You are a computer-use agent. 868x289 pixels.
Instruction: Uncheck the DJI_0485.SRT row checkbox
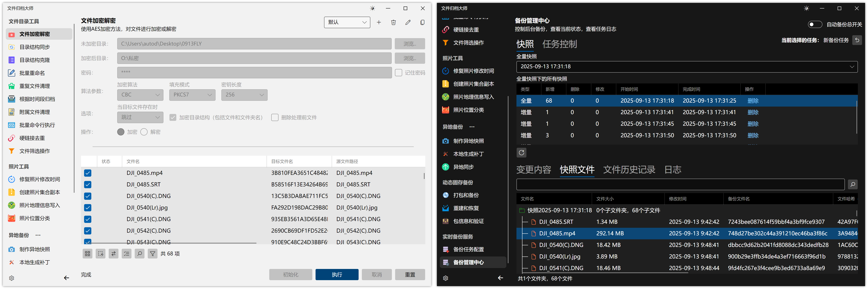click(88, 185)
